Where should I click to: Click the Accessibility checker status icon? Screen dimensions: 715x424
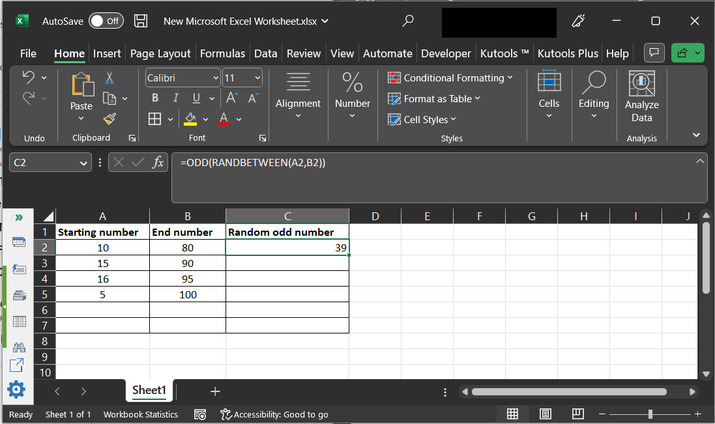click(227, 414)
